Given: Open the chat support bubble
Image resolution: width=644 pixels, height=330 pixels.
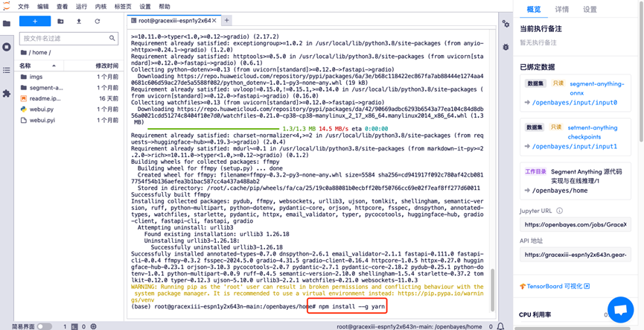Looking at the screenshot, I should [x=621, y=310].
